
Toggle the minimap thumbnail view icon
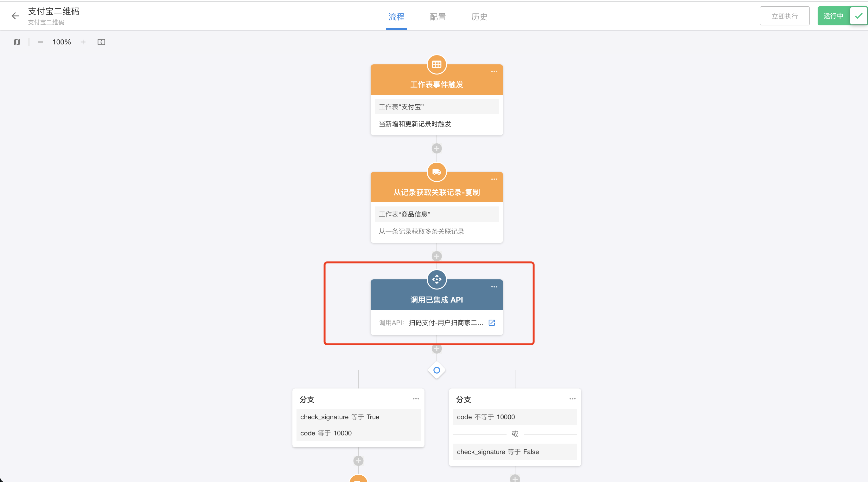pos(17,42)
